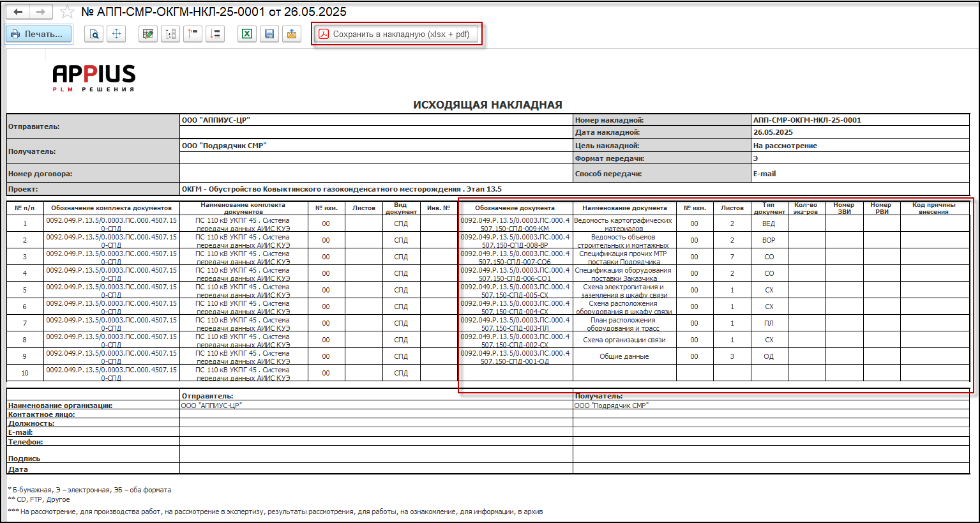Click Сохранить в накладную (xlsx + pdf)
This screenshot has width=980, height=523.
[x=396, y=34]
